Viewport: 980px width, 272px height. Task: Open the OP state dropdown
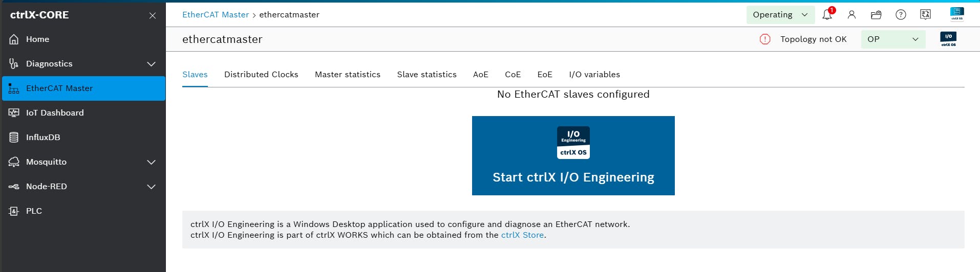[893, 39]
